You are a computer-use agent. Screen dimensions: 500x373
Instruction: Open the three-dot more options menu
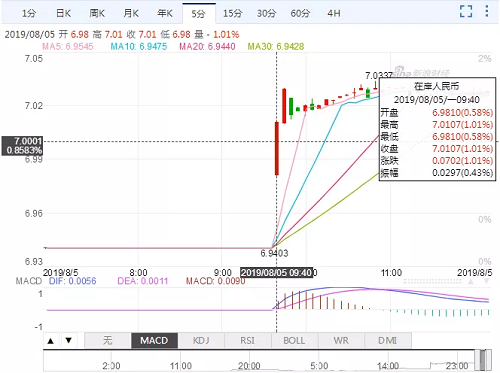pos(487,11)
